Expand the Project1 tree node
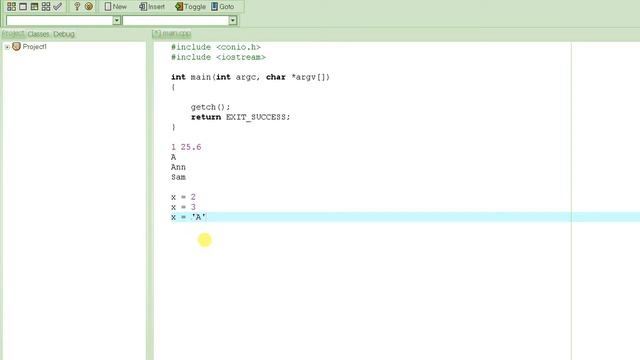 click(7, 47)
